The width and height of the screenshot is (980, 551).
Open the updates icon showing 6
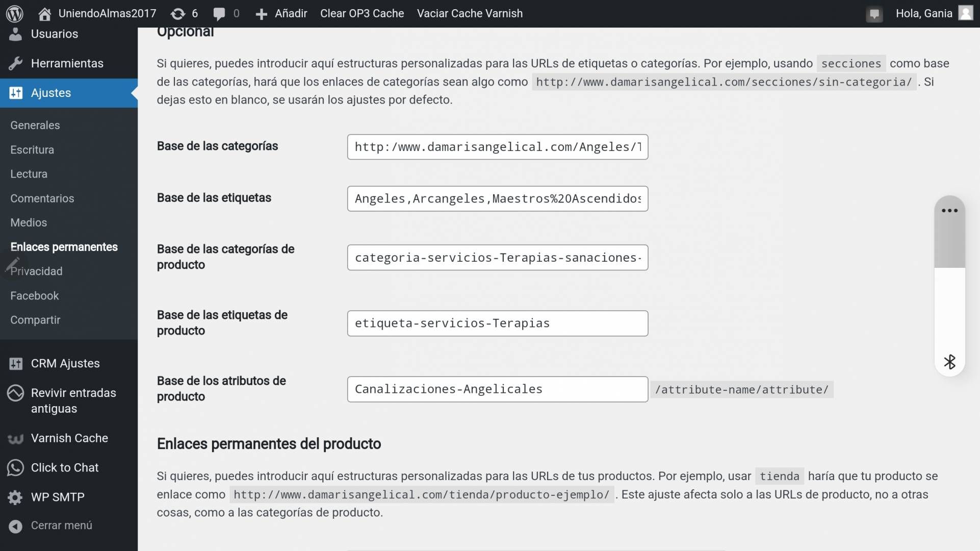pos(178,14)
